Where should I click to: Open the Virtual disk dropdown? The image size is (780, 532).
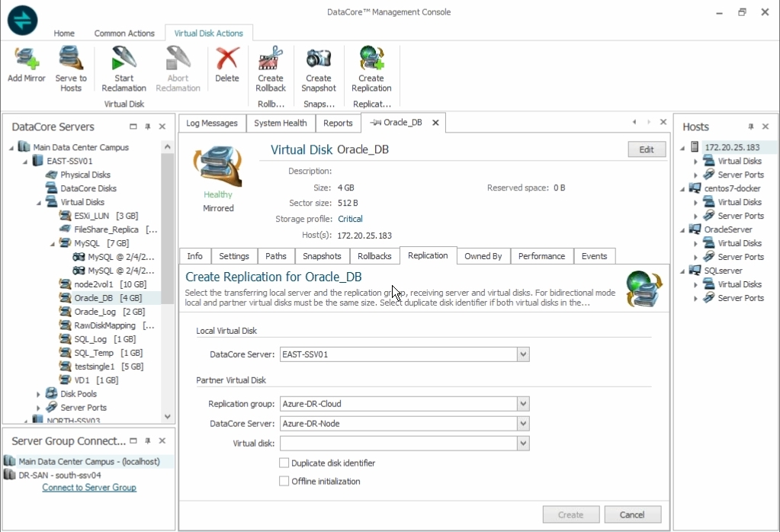tap(523, 444)
